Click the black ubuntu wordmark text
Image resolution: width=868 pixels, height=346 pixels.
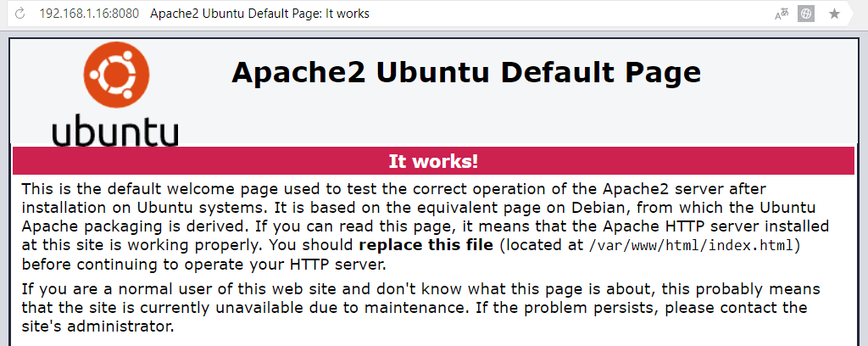(114, 131)
